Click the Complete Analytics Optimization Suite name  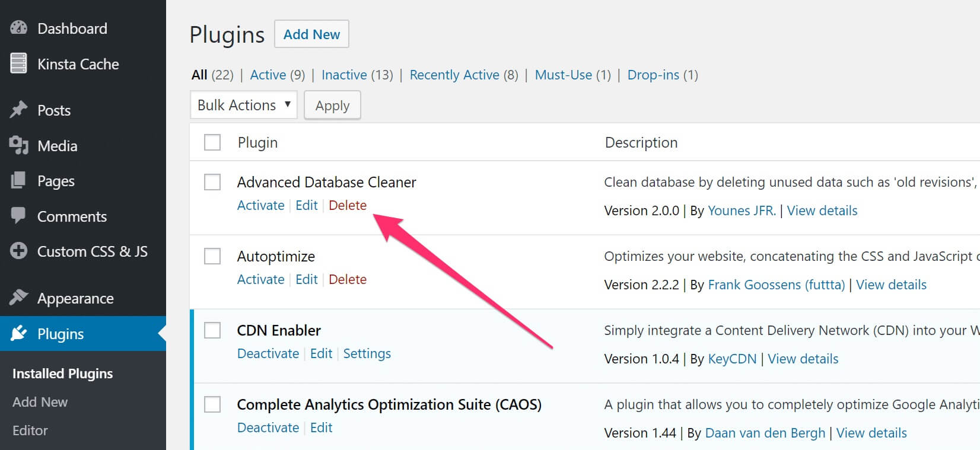(389, 404)
